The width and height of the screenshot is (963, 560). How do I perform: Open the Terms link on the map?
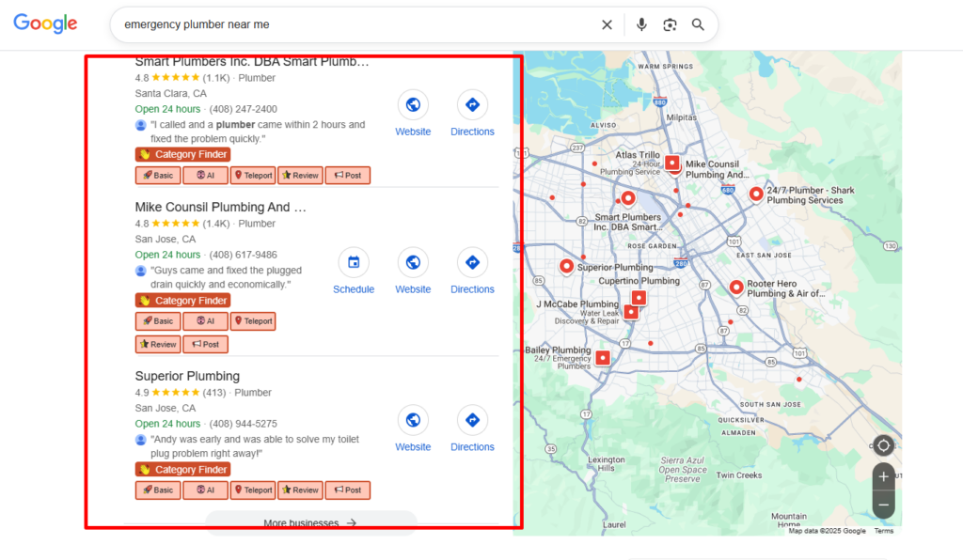(x=884, y=530)
